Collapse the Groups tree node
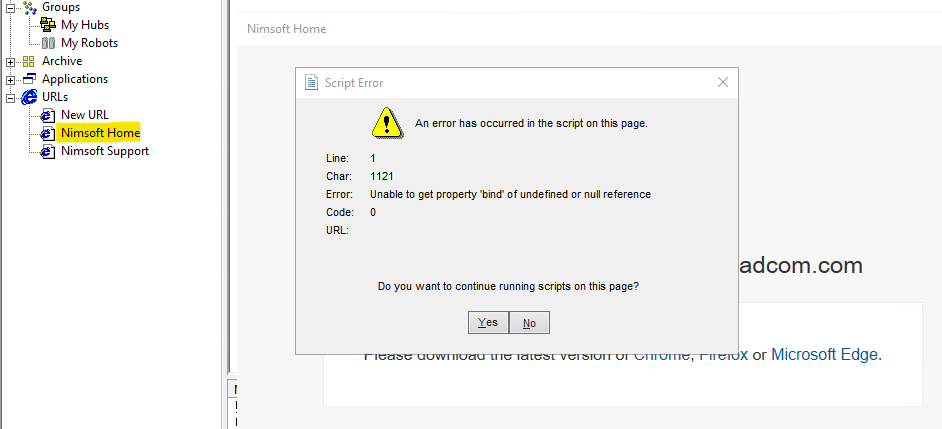 coord(10,8)
